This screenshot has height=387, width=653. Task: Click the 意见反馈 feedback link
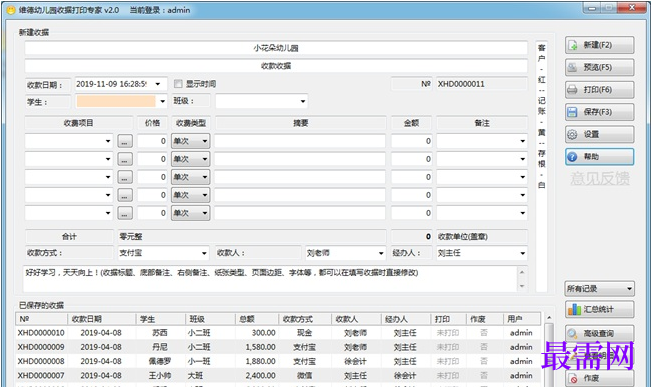click(600, 178)
